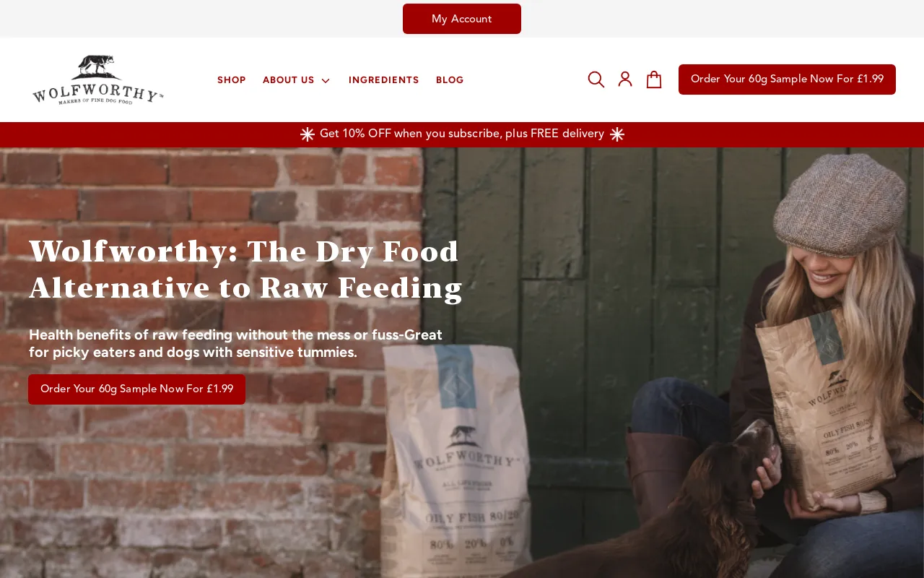Open the INGREDIENTS page
Screen dimensions: 924x578
pyautogui.click(x=384, y=80)
